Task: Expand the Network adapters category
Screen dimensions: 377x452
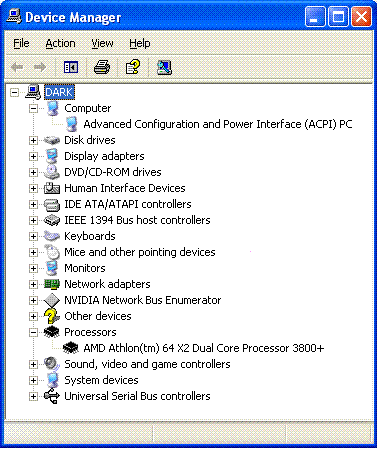Action: (33, 284)
